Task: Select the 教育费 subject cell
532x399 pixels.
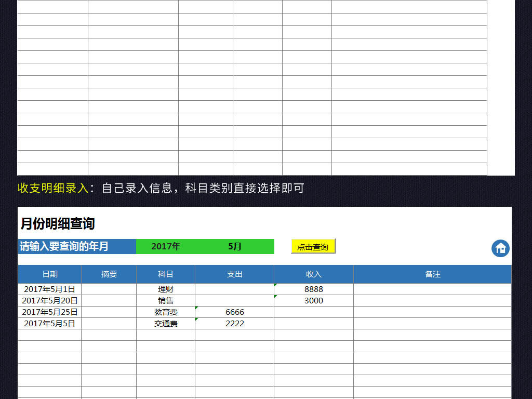Action: pyautogui.click(x=166, y=312)
